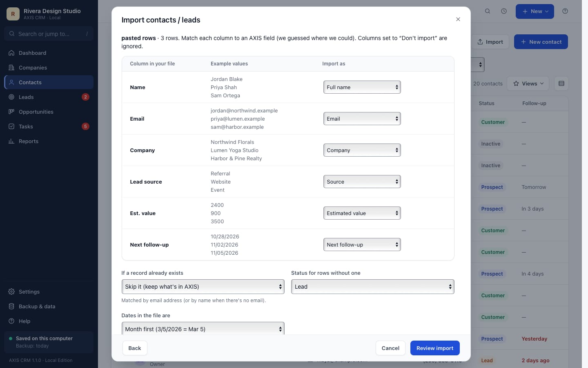The image size is (588, 368).
Task: Open the 'If a record already exists' dropdown
Action: 203,287
